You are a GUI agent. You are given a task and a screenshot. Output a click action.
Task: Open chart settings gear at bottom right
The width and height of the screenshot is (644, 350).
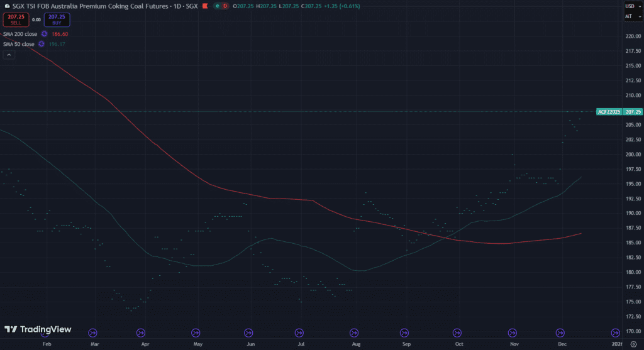pyautogui.click(x=633, y=344)
